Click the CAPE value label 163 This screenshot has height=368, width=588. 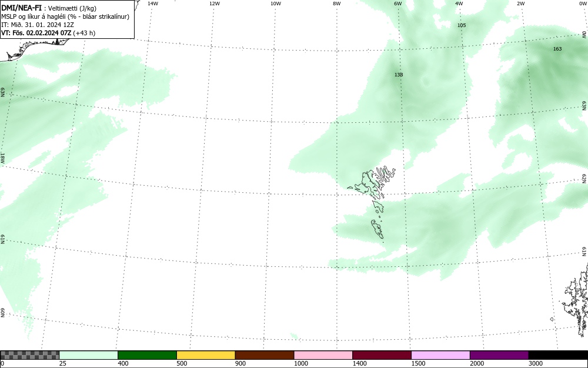tap(557, 49)
